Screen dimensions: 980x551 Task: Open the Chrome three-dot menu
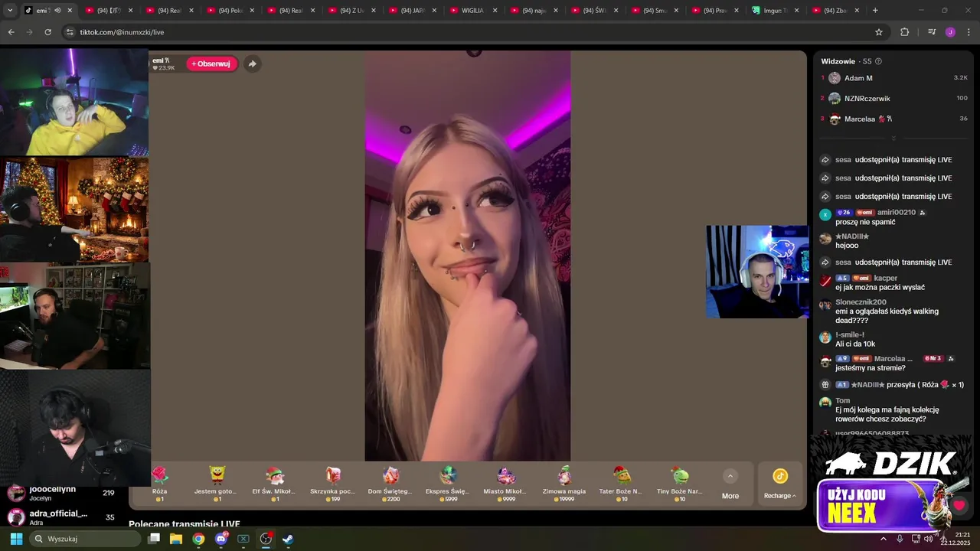coord(969,32)
